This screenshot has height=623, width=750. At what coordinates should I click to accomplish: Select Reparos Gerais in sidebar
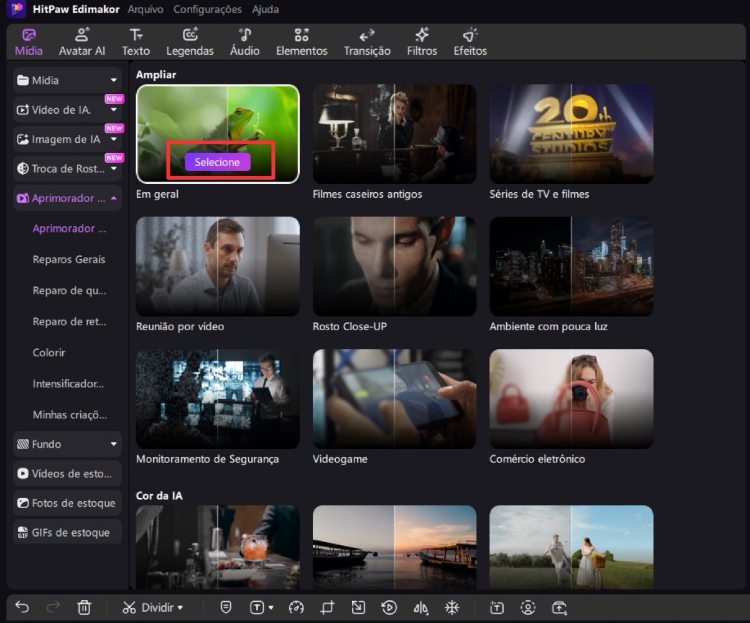point(69,259)
